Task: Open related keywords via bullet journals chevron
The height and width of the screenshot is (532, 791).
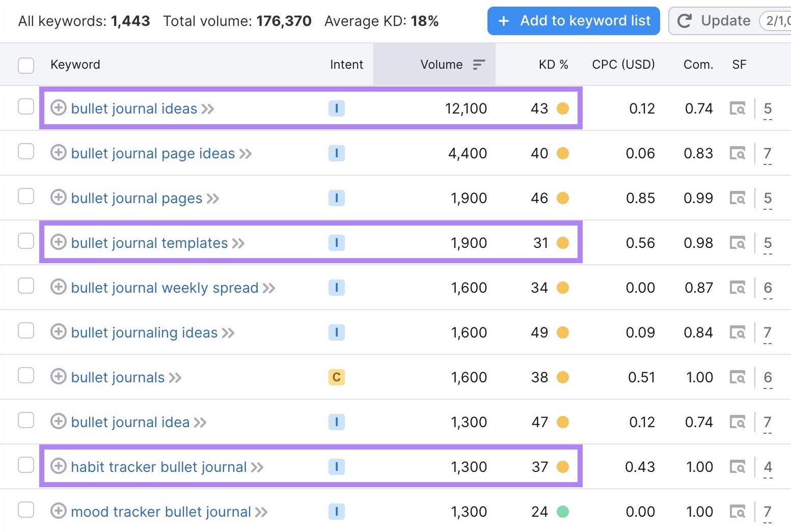Action: pos(175,377)
